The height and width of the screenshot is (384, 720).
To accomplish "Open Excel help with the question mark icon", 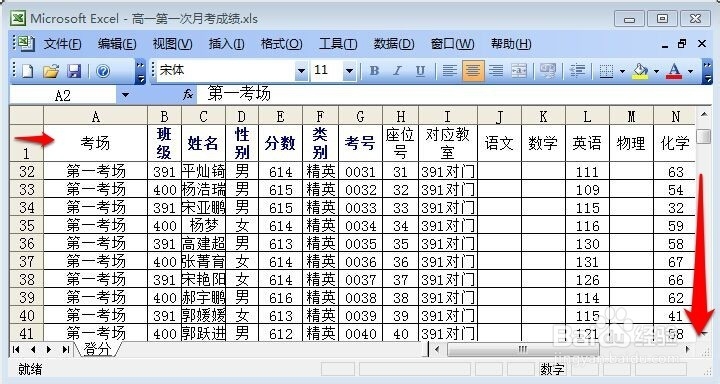I will pos(103,71).
